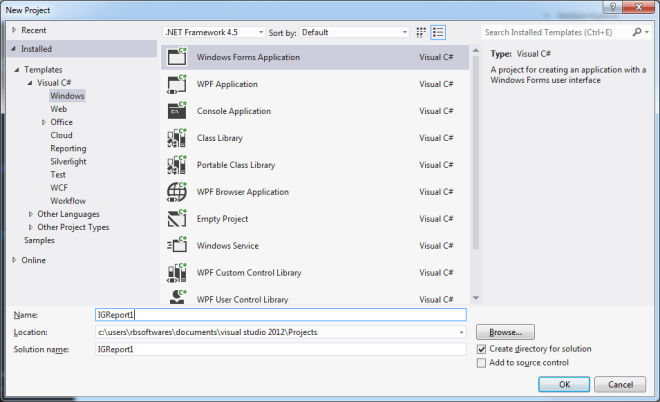Select the Empty Project template icon
The image size is (660, 402).
pos(177,218)
